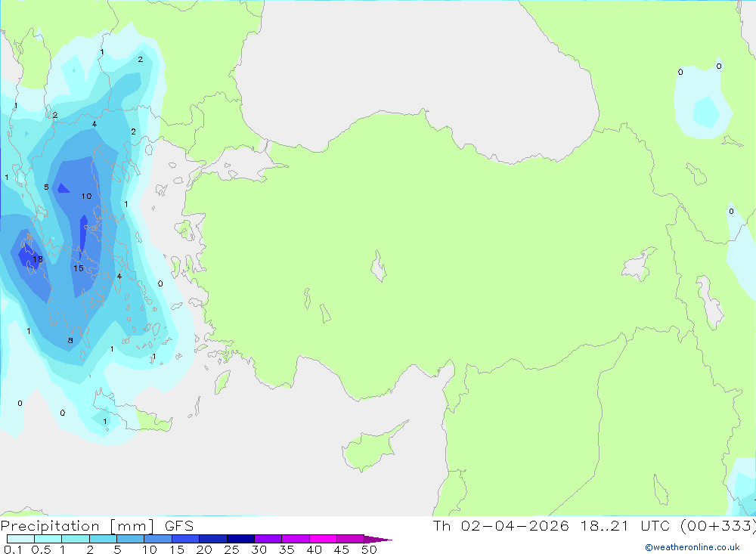Click the weatheronline.co.uk copyright link

click(692, 547)
